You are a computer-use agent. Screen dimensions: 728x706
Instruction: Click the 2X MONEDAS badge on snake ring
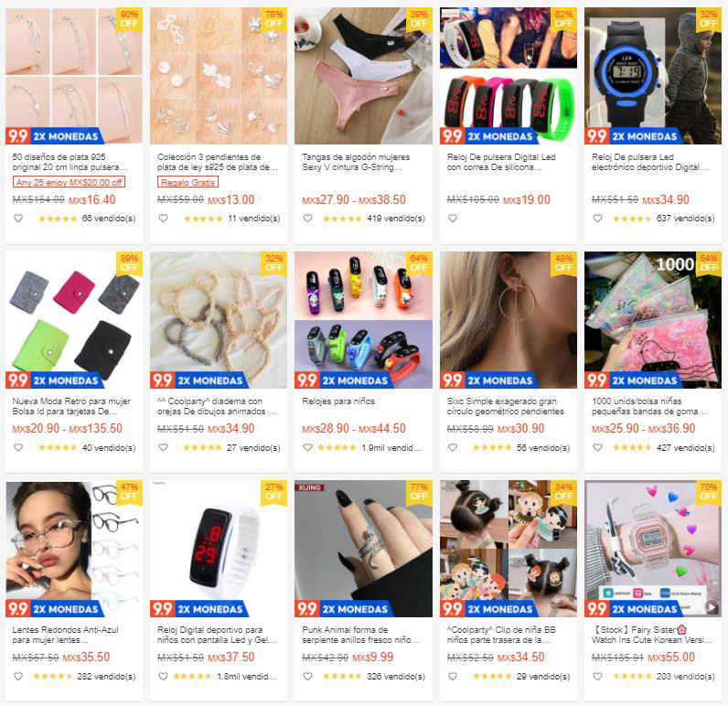click(357, 609)
